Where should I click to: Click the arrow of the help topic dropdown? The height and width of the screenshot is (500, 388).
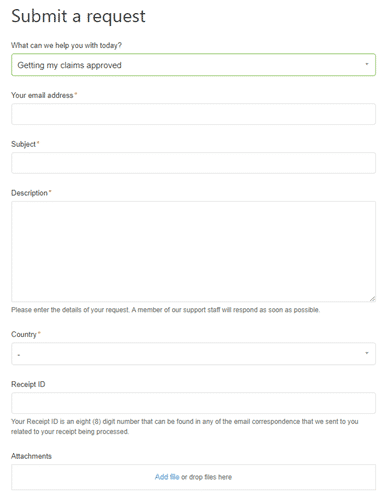click(x=367, y=64)
